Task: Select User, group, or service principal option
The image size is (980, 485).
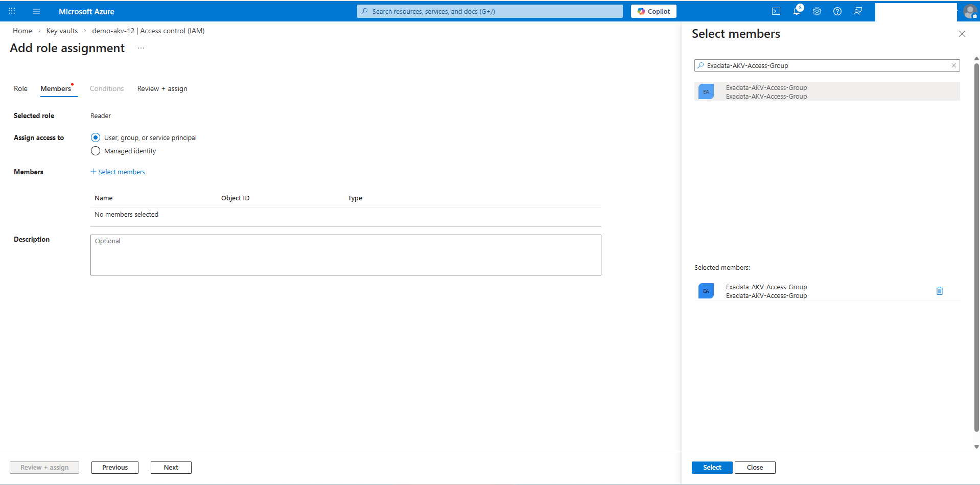Action: coord(96,137)
